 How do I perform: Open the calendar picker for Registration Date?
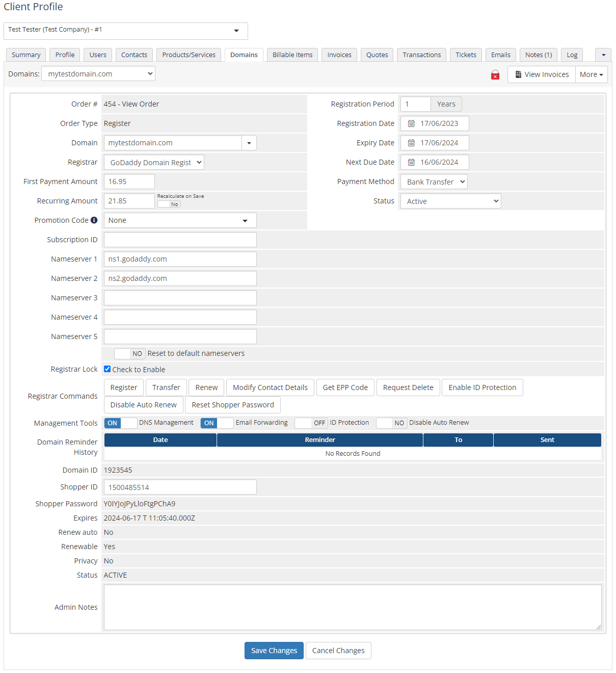pyautogui.click(x=411, y=123)
